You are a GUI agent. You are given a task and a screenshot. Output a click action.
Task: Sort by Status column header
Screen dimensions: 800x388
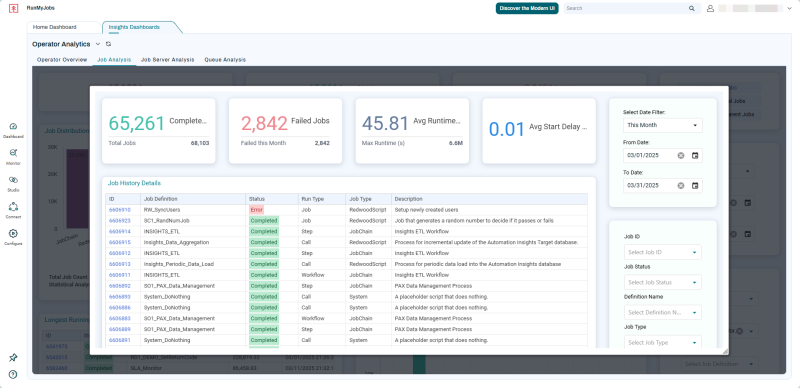(272, 199)
